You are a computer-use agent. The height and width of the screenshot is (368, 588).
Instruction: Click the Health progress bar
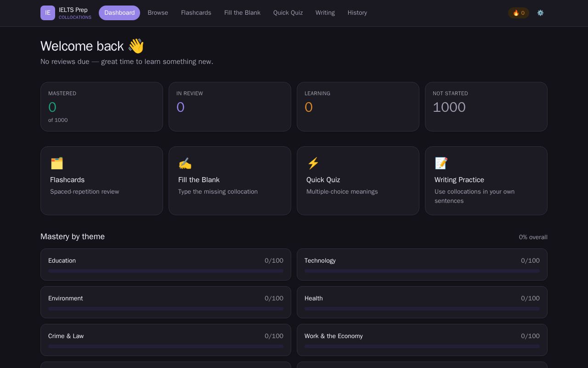[422, 309]
